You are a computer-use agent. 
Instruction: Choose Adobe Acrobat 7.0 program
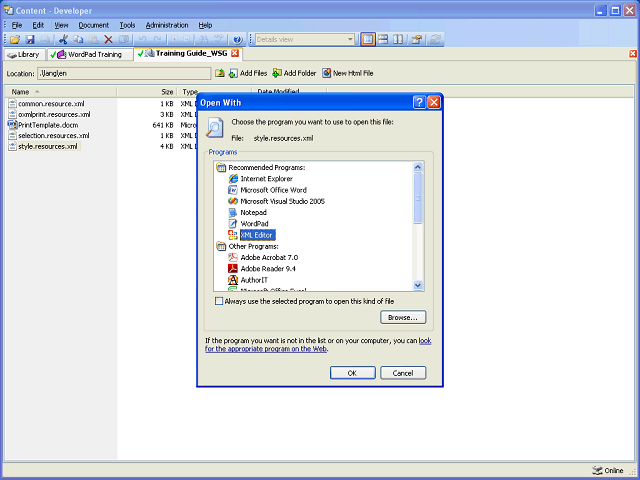click(269, 258)
